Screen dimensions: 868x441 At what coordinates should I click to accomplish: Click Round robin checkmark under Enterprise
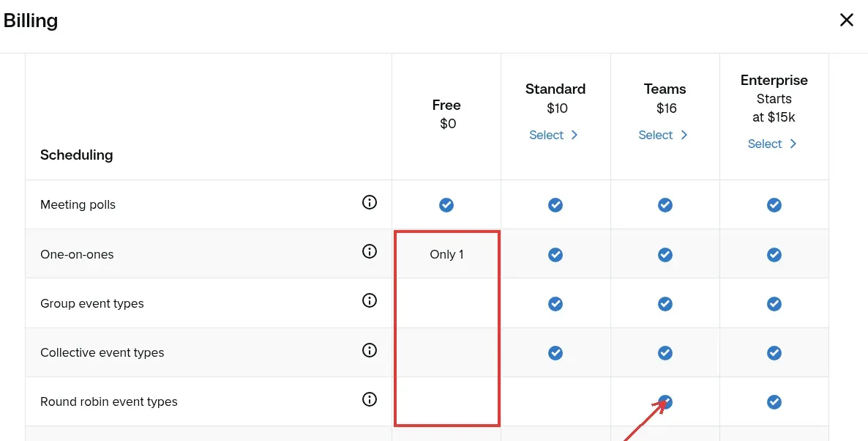coord(774,402)
